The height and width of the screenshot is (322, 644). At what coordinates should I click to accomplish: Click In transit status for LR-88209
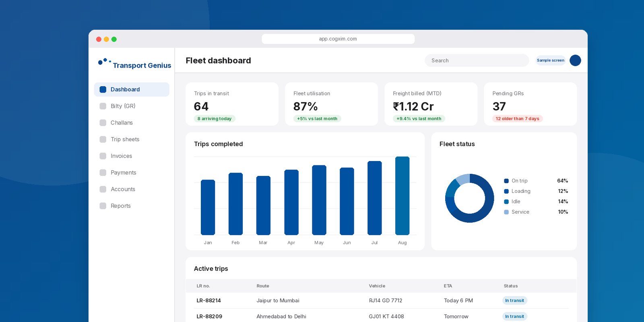(515, 316)
